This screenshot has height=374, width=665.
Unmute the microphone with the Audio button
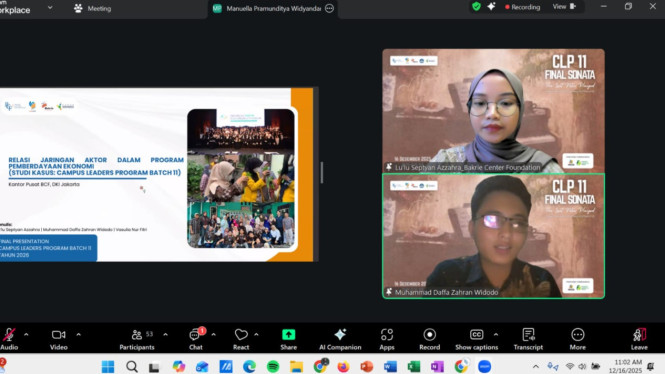click(9, 339)
